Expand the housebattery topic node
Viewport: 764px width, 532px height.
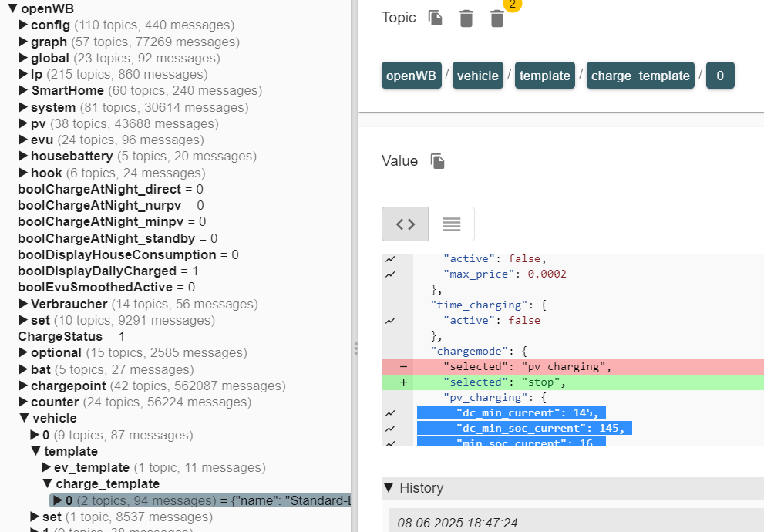tap(23, 156)
